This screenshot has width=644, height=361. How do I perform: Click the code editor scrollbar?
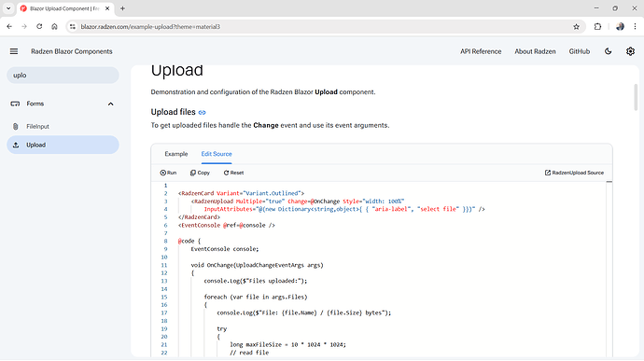click(609, 182)
